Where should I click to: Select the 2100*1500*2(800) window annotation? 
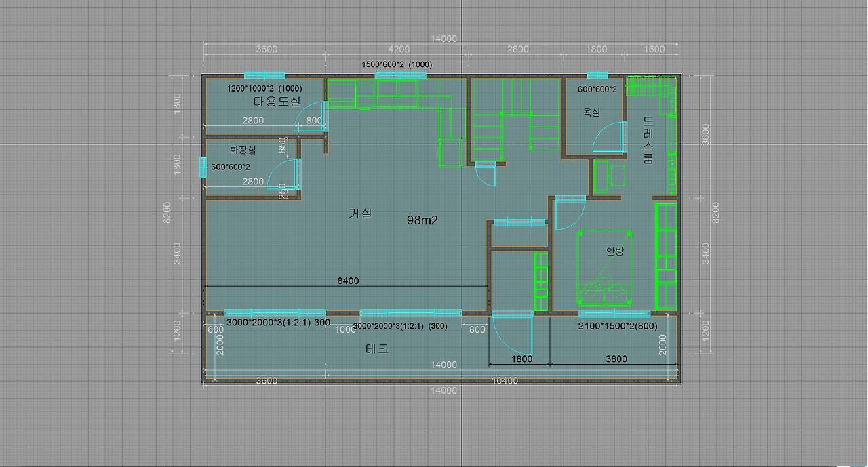pyautogui.click(x=618, y=326)
